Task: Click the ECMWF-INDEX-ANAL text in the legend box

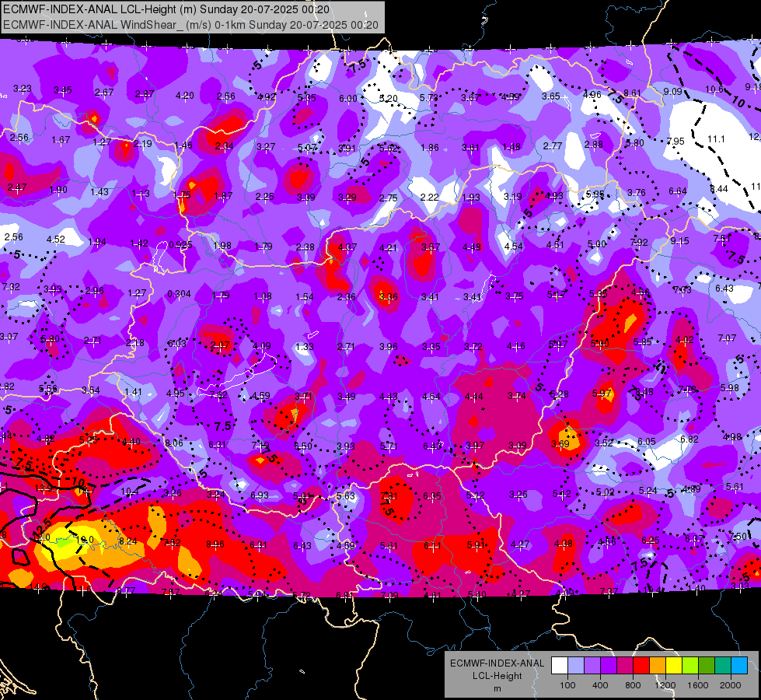Action: 497,663
